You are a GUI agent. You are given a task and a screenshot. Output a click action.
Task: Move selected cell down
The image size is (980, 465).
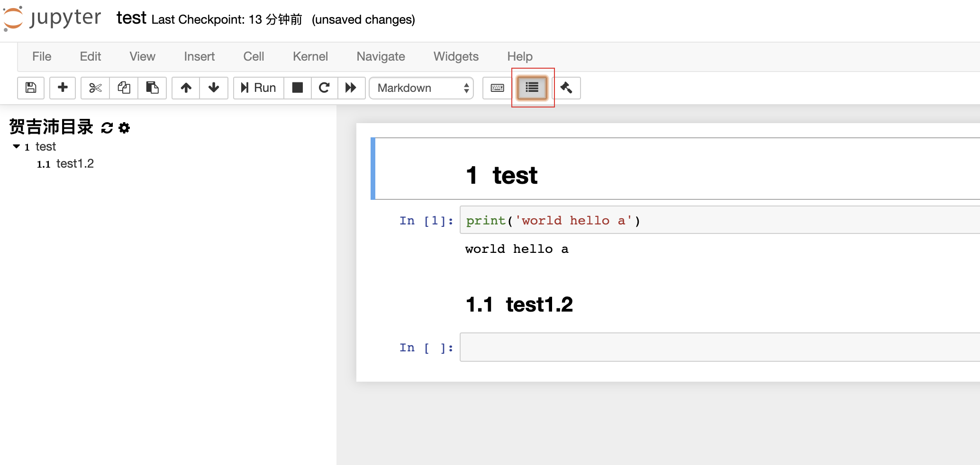[214, 88]
